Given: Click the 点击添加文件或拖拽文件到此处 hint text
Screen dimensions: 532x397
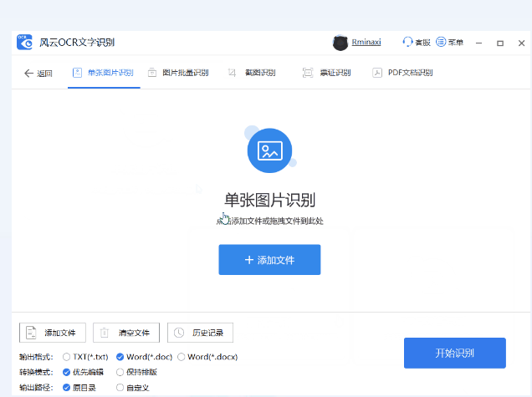Looking at the screenshot, I should (269, 221).
